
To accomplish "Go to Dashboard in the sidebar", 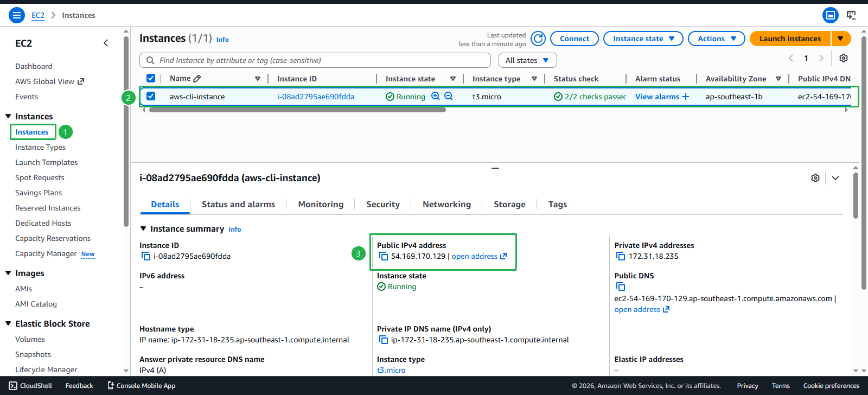I will [34, 66].
